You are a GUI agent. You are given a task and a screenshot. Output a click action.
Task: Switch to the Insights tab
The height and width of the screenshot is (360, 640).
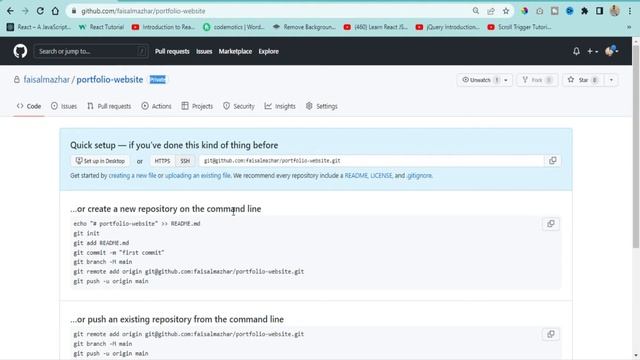coord(280,106)
